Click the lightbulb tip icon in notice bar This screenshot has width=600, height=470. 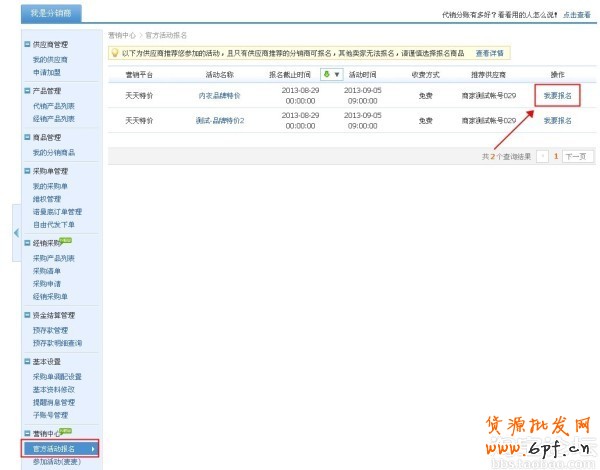coord(115,52)
